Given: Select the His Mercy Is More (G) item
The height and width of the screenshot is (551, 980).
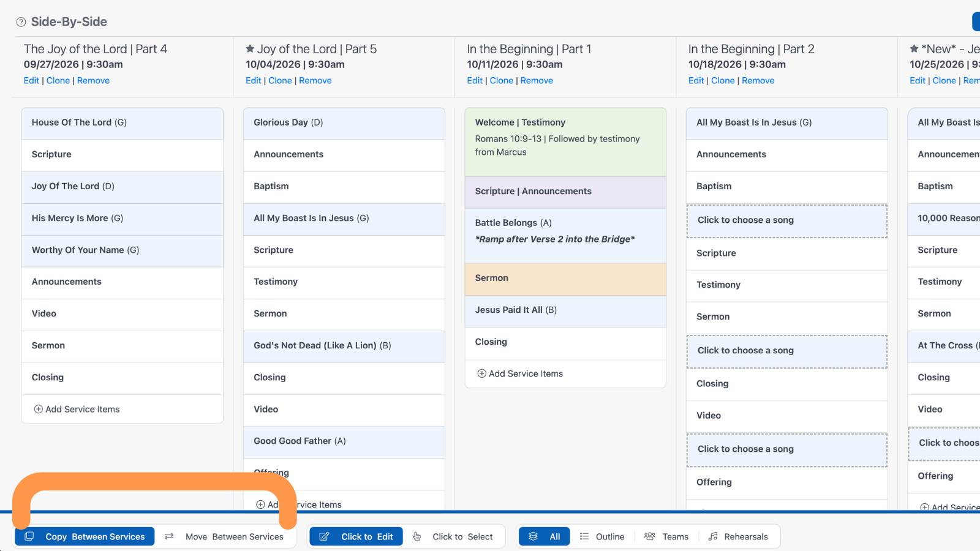Looking at the screenshot, I should click(x=123, y=219).
